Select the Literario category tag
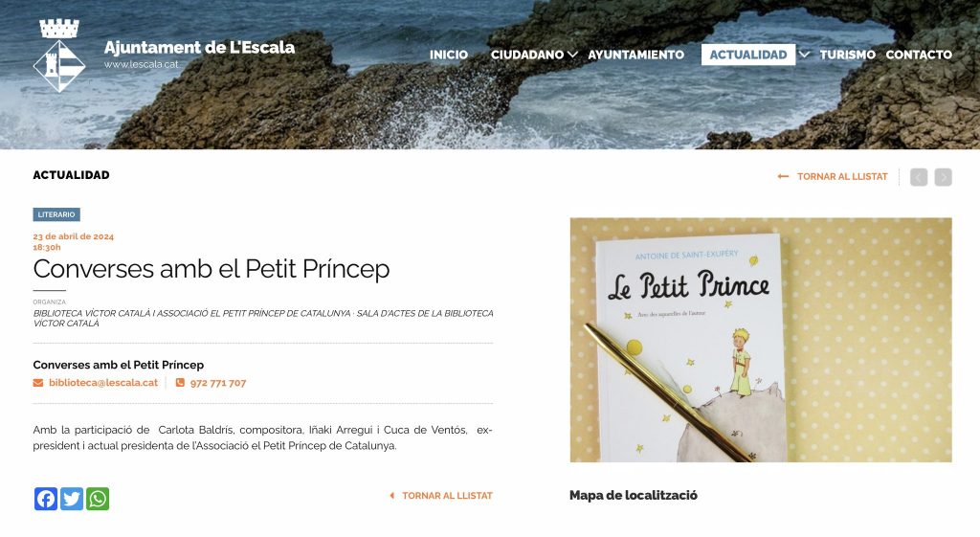 [56, 214]
